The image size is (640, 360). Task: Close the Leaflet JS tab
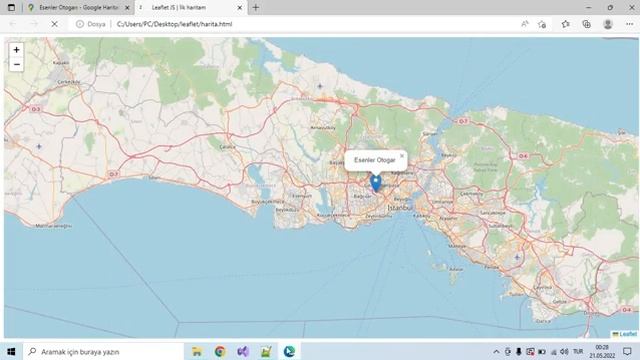tap(240, 7)
